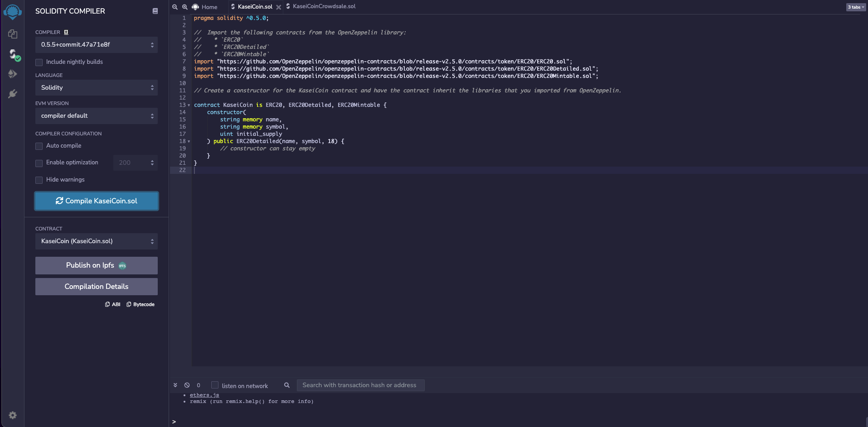Switch to the KaseiCoinCrowdsale.sol tab
Screen dimensions: 868x427
pos(324,6)
